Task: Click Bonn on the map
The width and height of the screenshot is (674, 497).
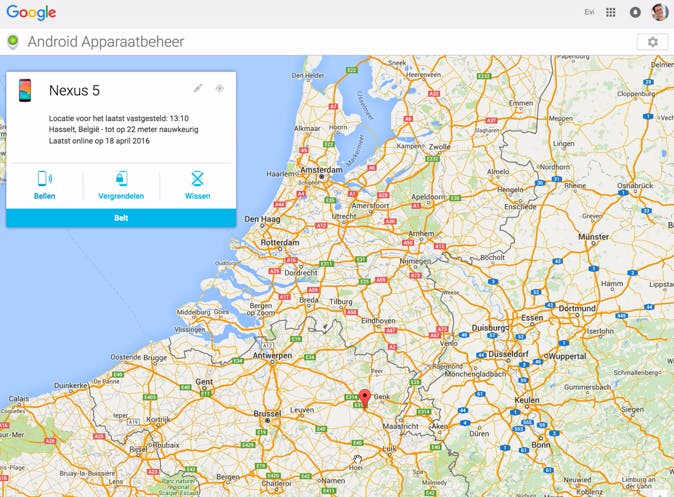Action: (541, 445)
